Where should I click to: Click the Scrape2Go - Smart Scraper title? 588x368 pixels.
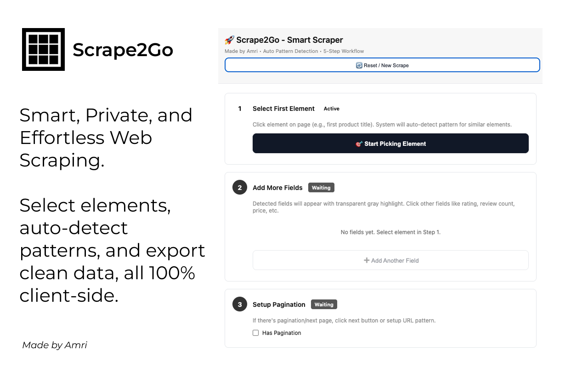click(x=289, y=40)
